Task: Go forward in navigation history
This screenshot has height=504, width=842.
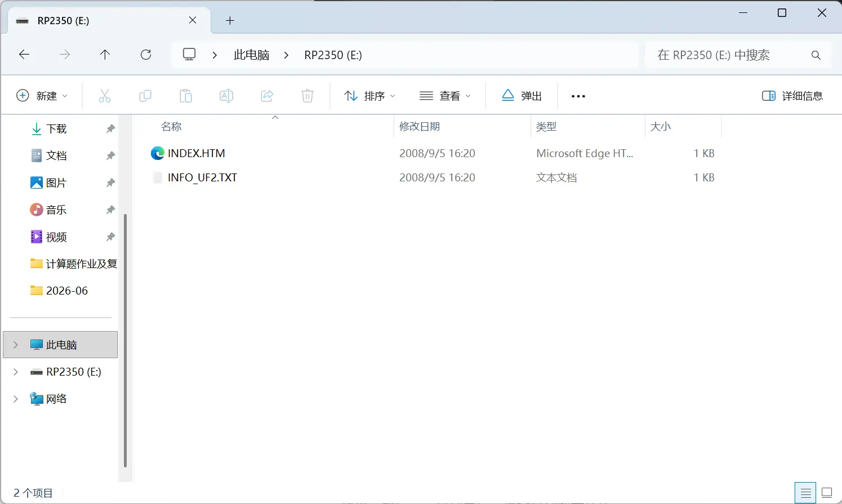Action: (65, 55)
